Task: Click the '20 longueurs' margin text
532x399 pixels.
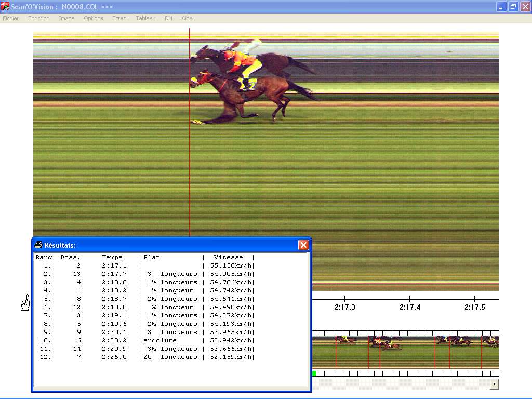Action: [x=170, y=357]
